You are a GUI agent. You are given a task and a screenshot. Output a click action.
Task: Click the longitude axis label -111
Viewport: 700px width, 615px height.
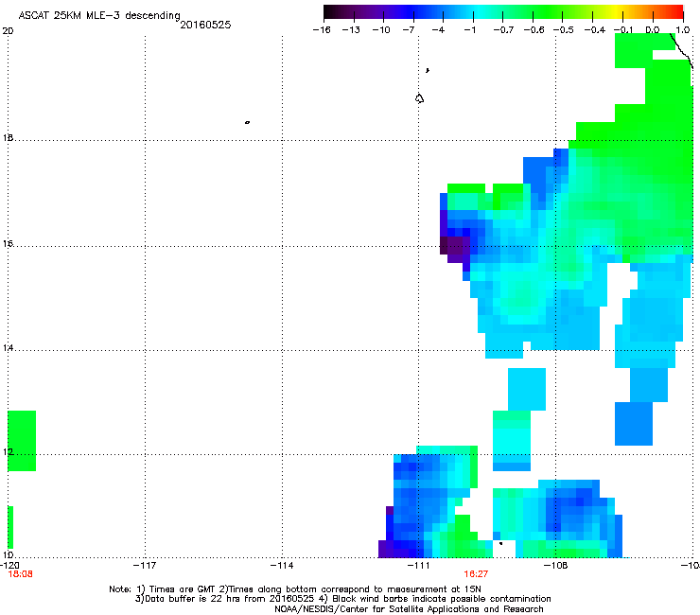tap(418, 566)
